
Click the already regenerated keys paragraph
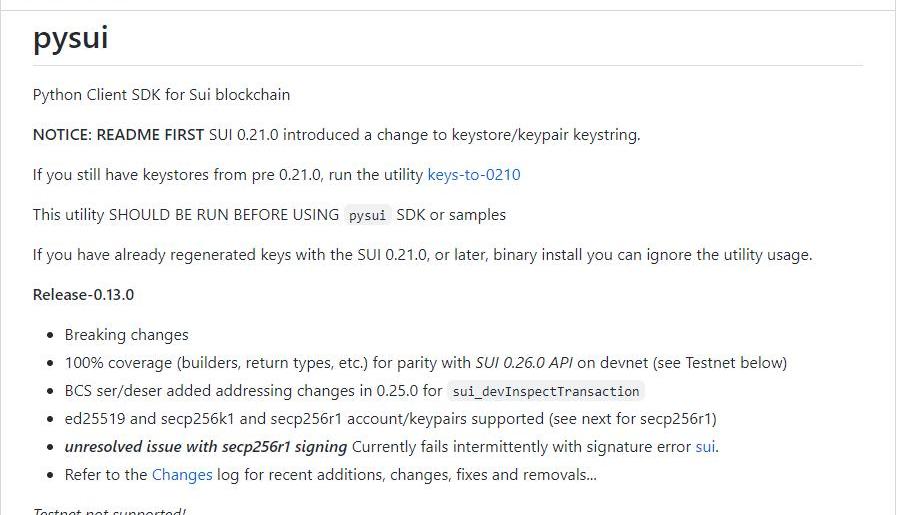tap(421, 255)
